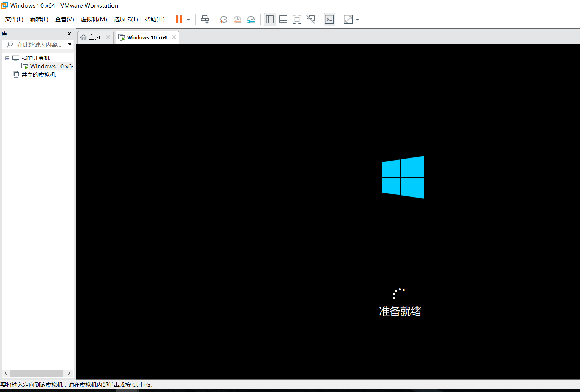Close the 主页 tab
This screenshot has width=580, height=392.
(x=108, y=37)
